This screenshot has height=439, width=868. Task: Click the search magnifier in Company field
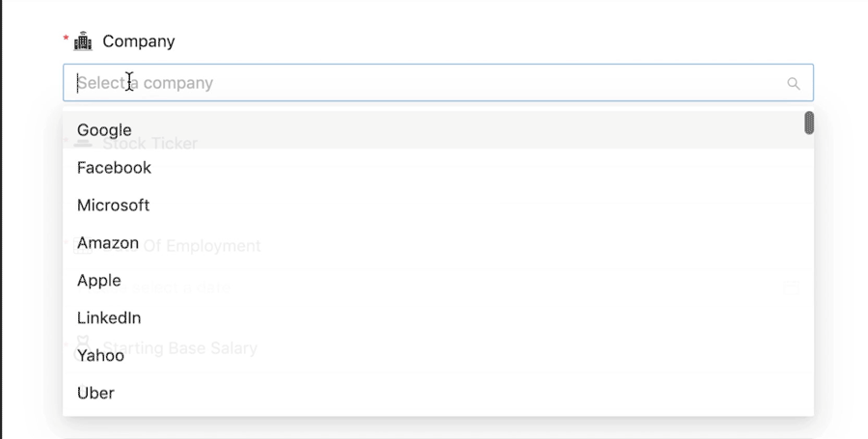coord(794,84)
